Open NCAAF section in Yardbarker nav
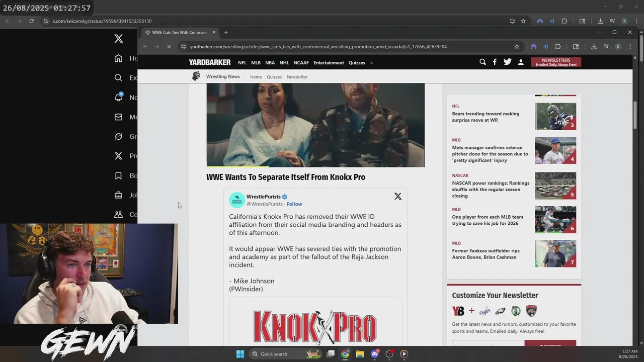This screenshot has width=644, height=362. 301,63
